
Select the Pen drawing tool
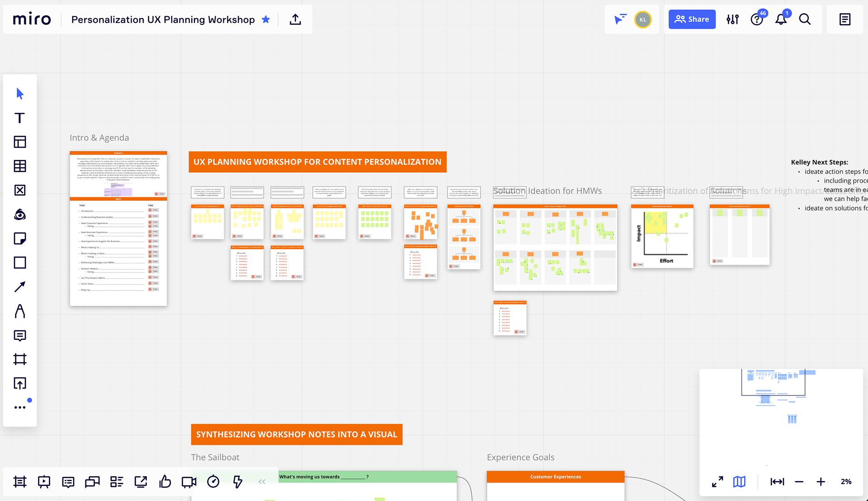[x=19, y=311]
